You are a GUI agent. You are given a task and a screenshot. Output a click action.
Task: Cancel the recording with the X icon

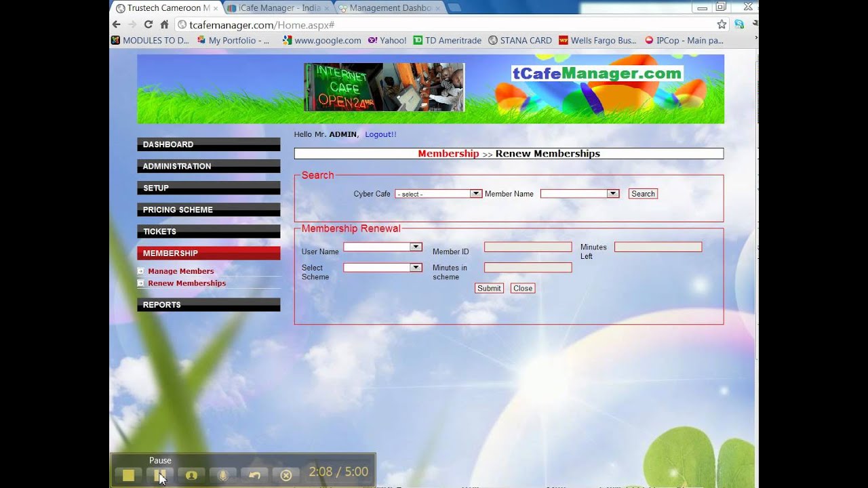coord(286,475)
